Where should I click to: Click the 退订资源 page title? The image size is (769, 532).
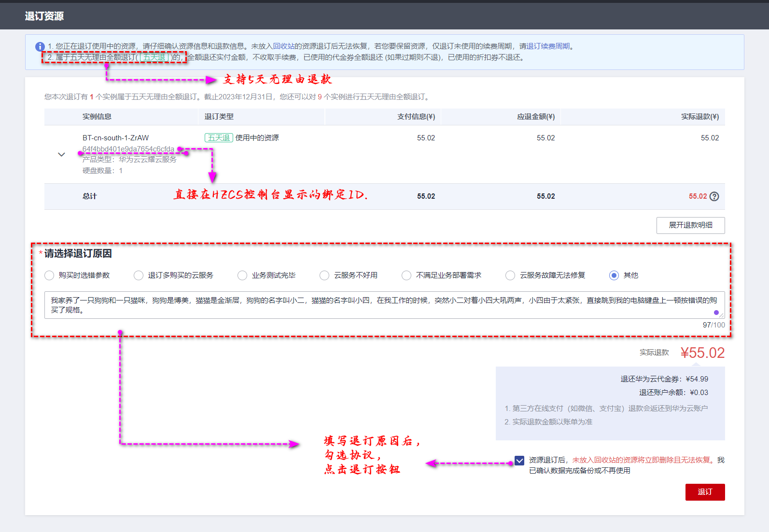[44, 16]
